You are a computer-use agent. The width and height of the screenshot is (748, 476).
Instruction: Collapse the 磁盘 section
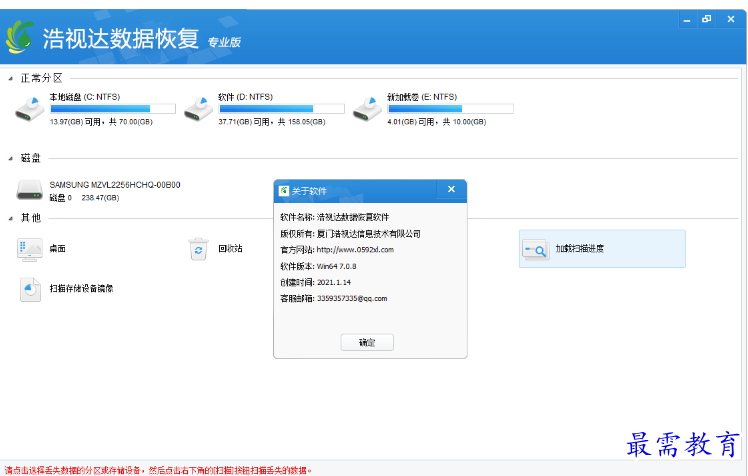[x=10, y=158]
